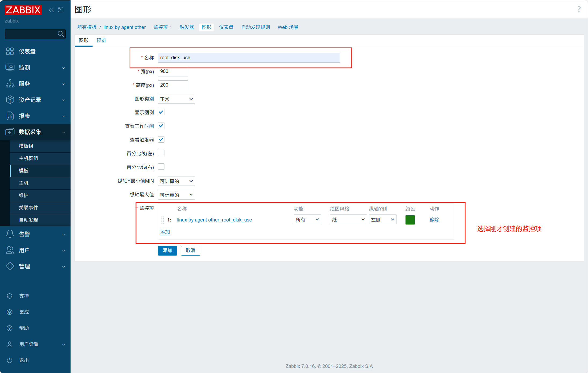588x373 pixels.
Task: Click the 监测 monitoring icon
Action: (x=10, y=67)
